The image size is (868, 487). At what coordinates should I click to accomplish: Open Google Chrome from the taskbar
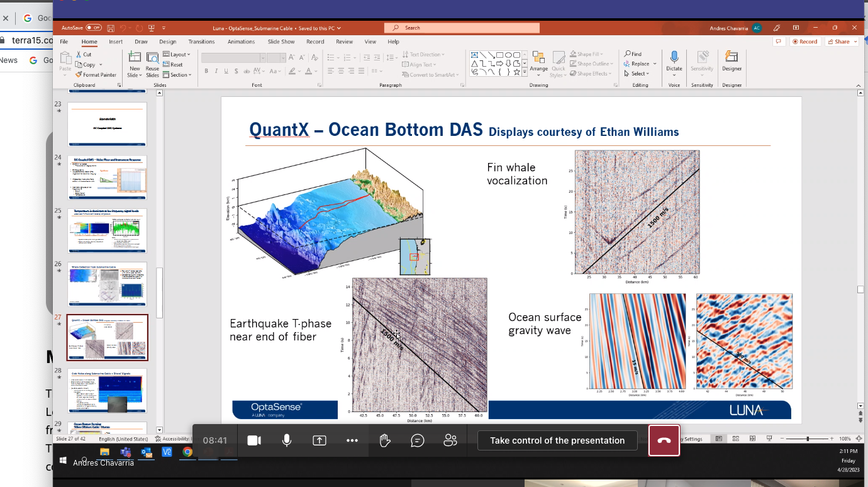(187, 452)
